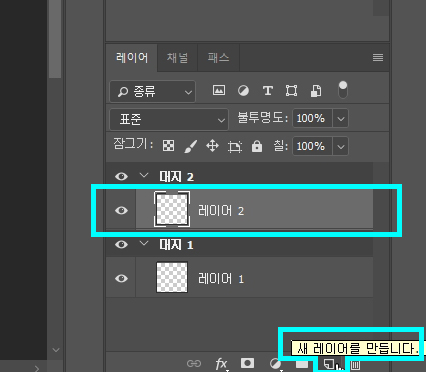This screenshot has width=426, height=372.
Task: Create a new layer icon
Action: pos(329,363)
